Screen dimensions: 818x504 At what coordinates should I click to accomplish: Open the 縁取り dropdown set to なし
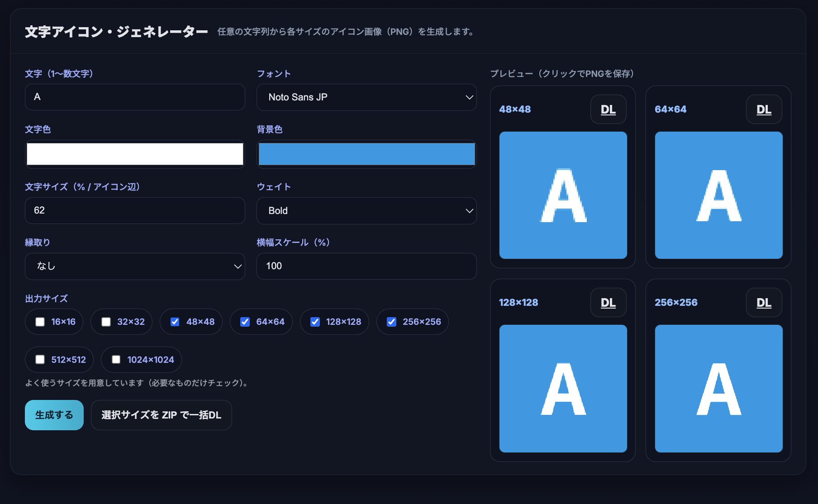click(135, 266)
